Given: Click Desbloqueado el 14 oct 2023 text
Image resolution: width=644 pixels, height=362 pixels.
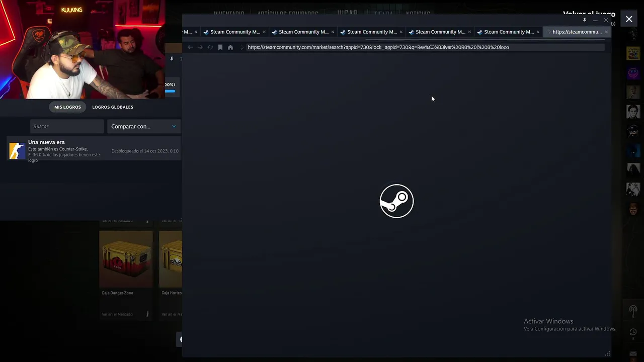Looking at the screenshot, I should click(145, 151).
